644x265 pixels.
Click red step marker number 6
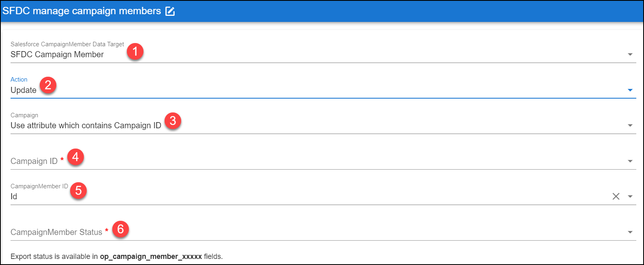coord(120,229)
